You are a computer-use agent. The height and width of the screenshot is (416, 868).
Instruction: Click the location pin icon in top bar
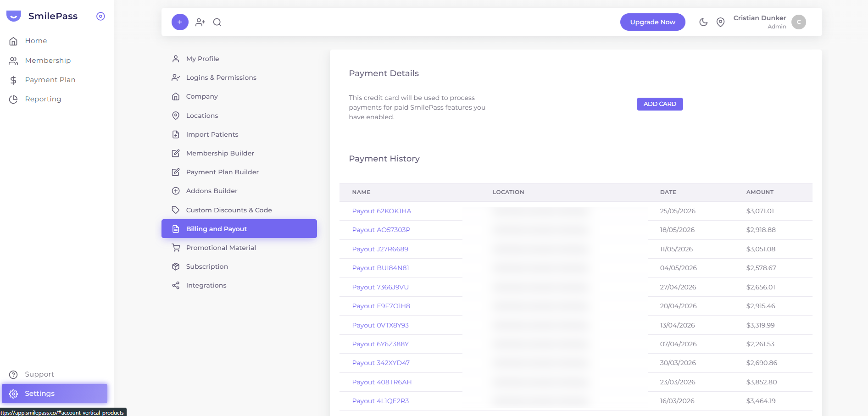pyautogui.click(x=721, y=22)
